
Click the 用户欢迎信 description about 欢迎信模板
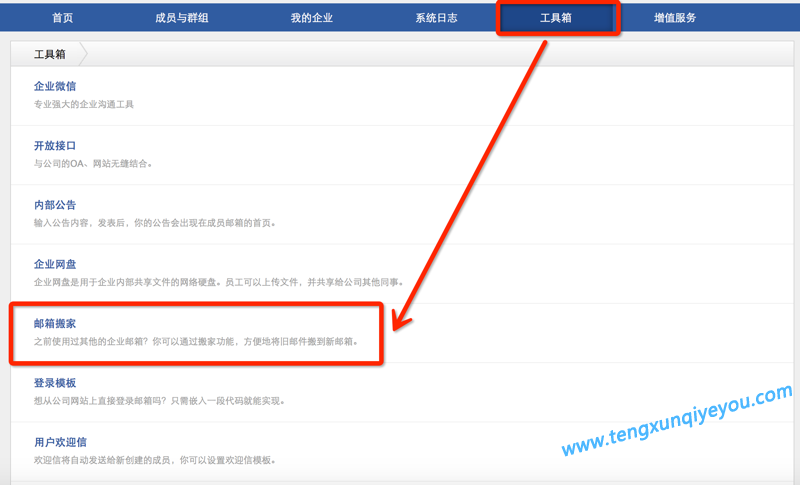(x=155, y=460)
